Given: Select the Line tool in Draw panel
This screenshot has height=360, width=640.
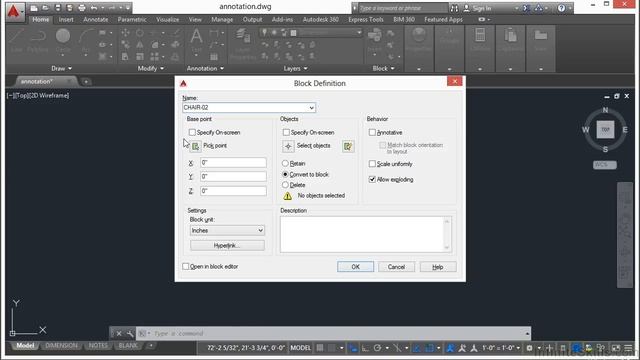Looking at the screenshot, I should coord(16,40).
